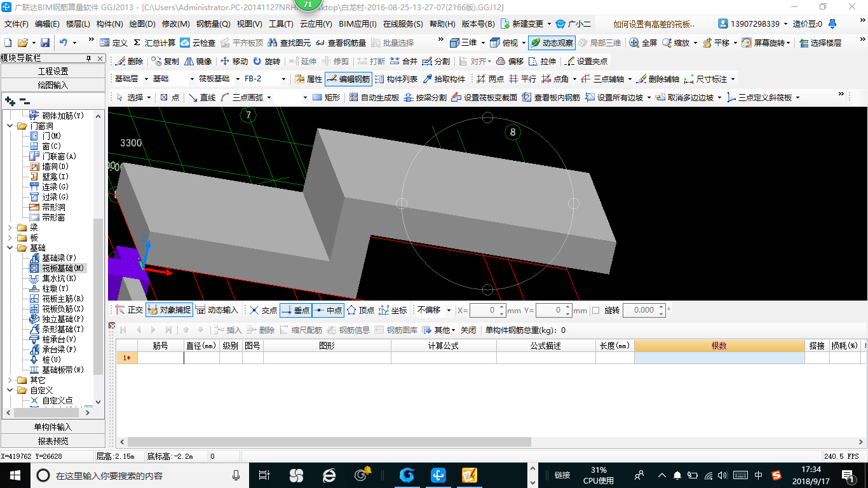Open the 工具(T) menu
Image resolution: width=868 pixels, height=488 pixels.
(281, 24)
